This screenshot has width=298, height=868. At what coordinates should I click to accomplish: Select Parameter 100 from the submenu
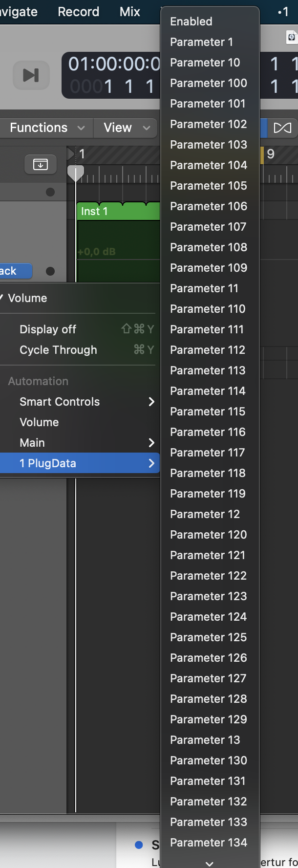pos(208,83)
